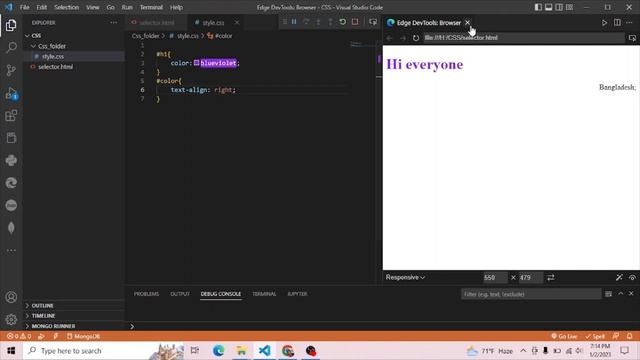Switch to the Output panel tab
The width and height of the screenshot is (640, 360).
(x=180, y=294)
